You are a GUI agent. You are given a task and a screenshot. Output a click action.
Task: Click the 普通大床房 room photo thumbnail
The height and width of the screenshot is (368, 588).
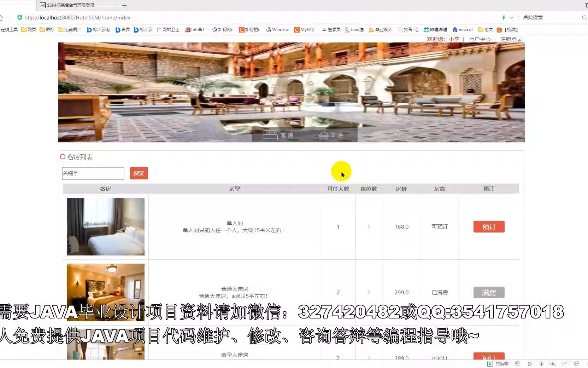(x=106, y=292)
